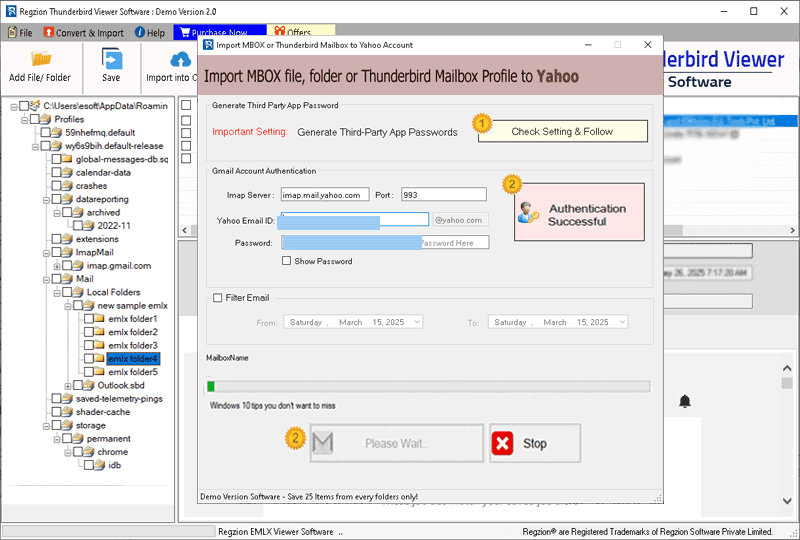Screen dimensions: 800x540
Task: Click the envelope icon on Please Wait button
Action: 322,443
